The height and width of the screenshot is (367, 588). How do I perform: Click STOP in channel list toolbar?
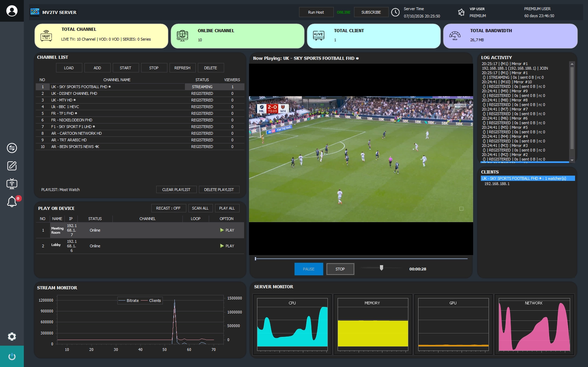[x=154, y=68]
